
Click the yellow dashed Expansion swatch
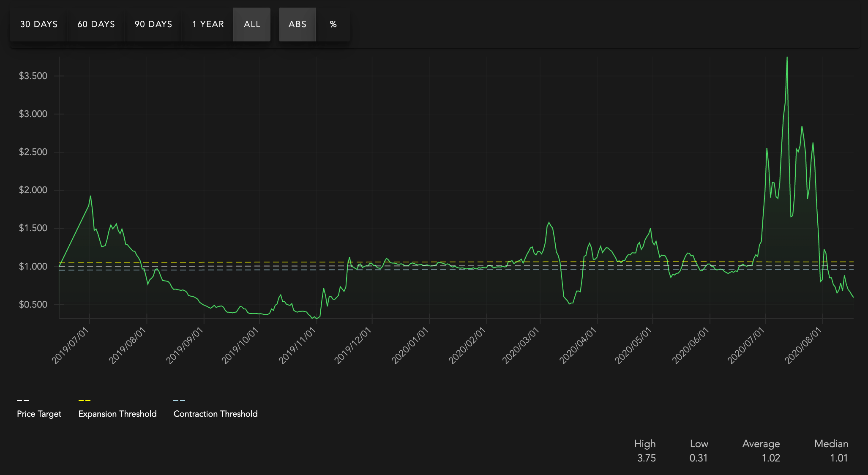pos(85,400)
